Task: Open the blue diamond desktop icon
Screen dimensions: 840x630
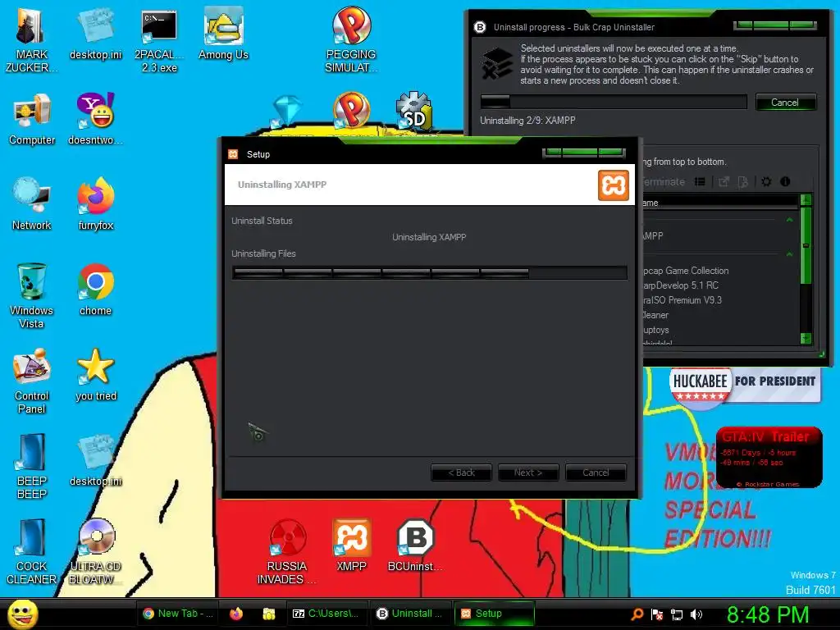Action: (x=286, y=112)
